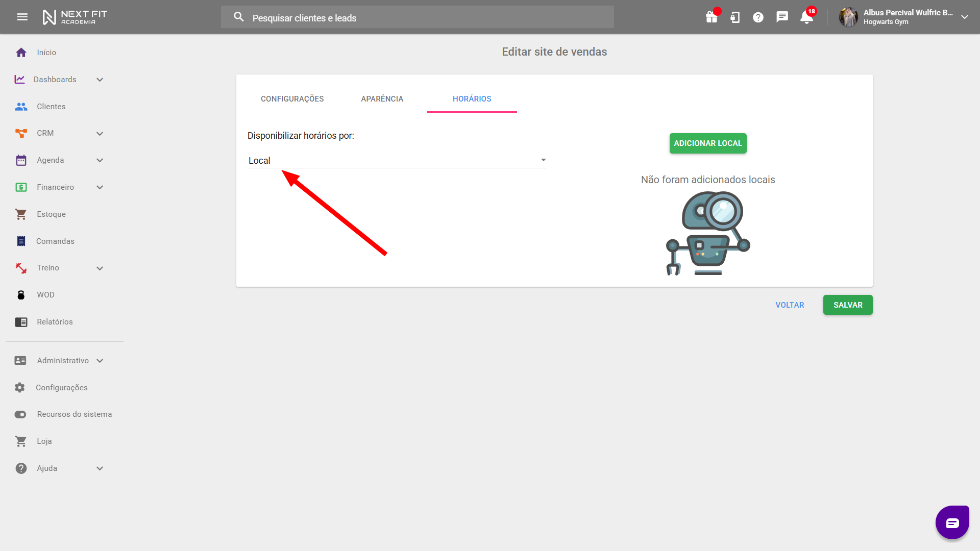980x551 pixels.
Task: Expand the Administrativo menu
Action: point(63,361)
